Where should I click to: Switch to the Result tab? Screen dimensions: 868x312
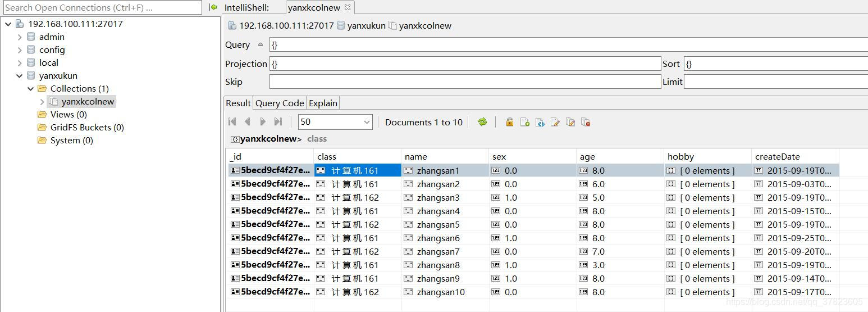click(238, 103)
